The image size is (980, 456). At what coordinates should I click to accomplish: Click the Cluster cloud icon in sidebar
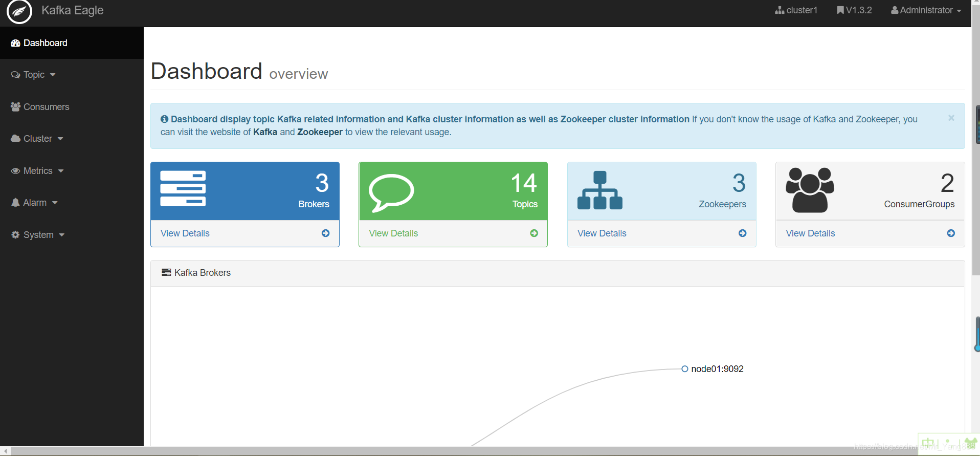tap(15, 139)
